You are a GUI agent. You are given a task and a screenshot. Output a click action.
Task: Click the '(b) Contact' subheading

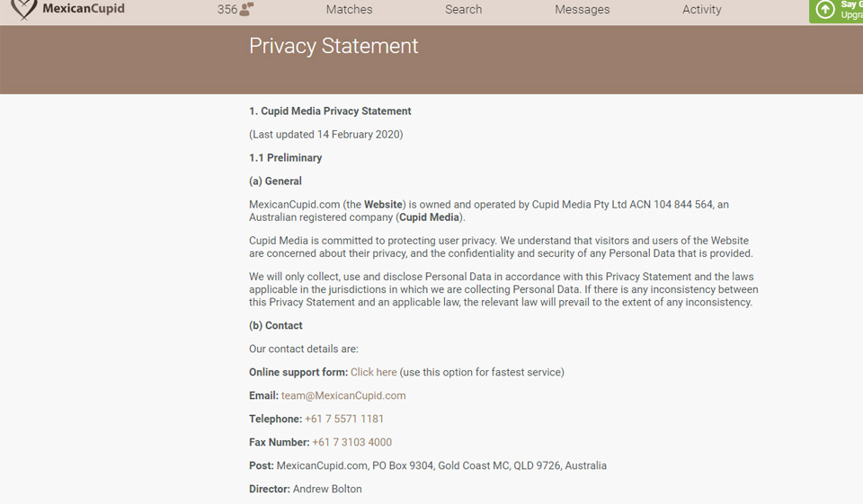point(275,325)
